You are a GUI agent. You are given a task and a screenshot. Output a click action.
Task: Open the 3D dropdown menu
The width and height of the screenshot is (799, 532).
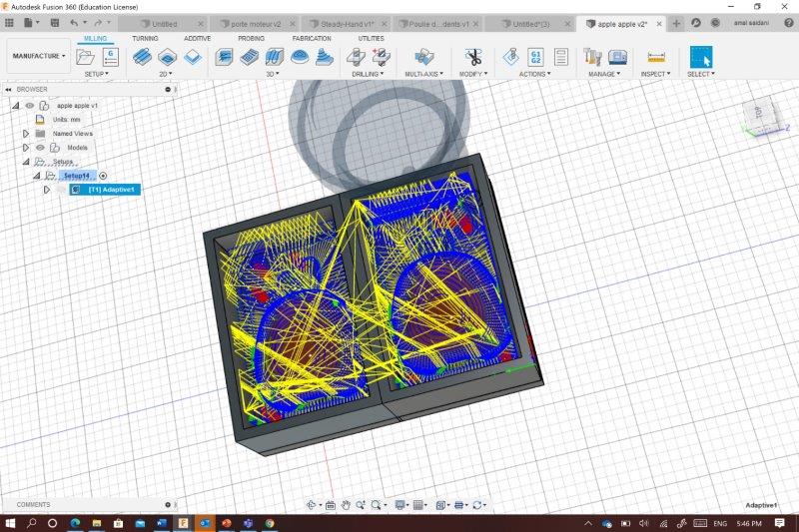(x=273, y=74)
